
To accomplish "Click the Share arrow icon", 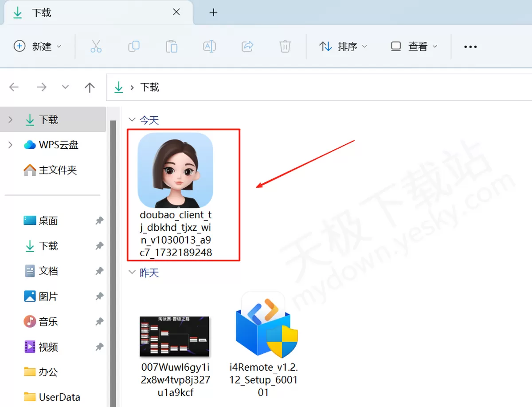I will coord(247,46).
